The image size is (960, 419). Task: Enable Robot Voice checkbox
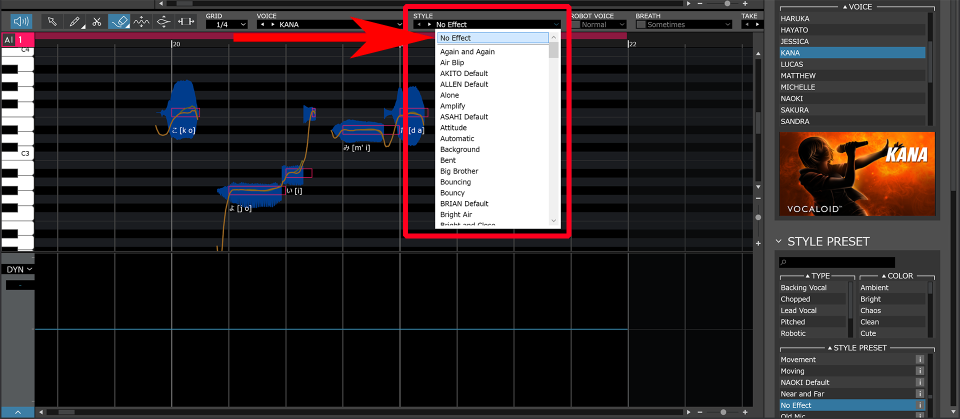point(575,25)
